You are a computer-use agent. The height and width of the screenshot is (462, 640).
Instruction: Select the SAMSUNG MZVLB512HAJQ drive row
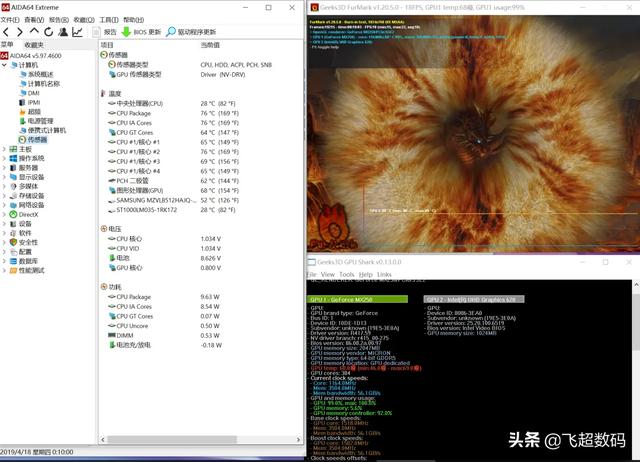tap(173, 200)
